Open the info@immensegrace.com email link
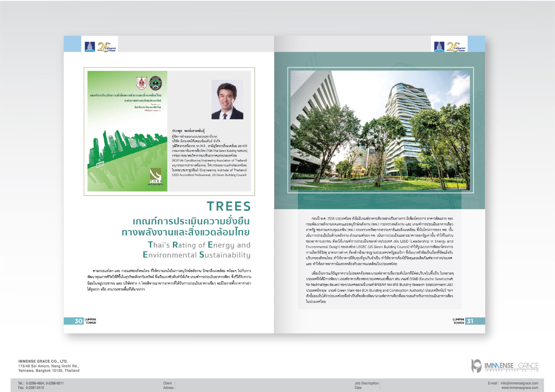Viewport: 555px width, 392px height. click(519, 383)
